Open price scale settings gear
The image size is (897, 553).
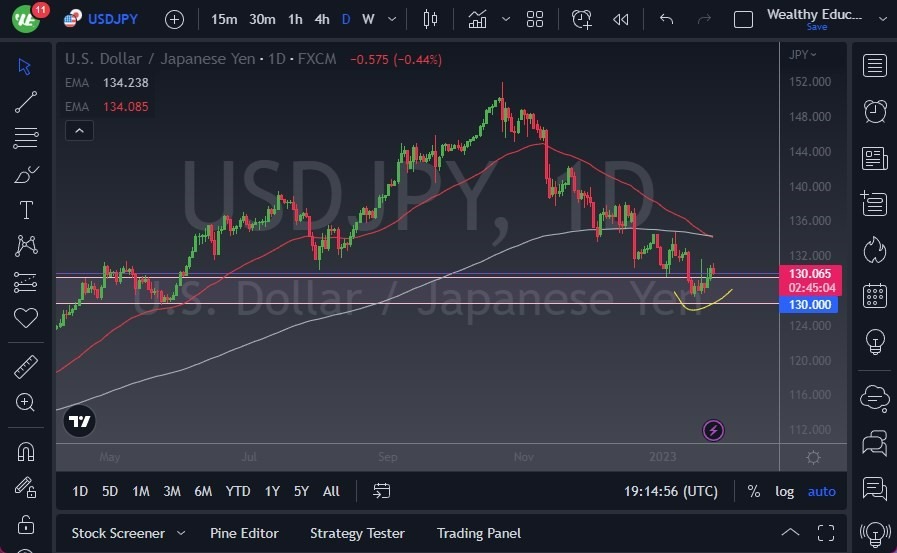coord(813,457)
